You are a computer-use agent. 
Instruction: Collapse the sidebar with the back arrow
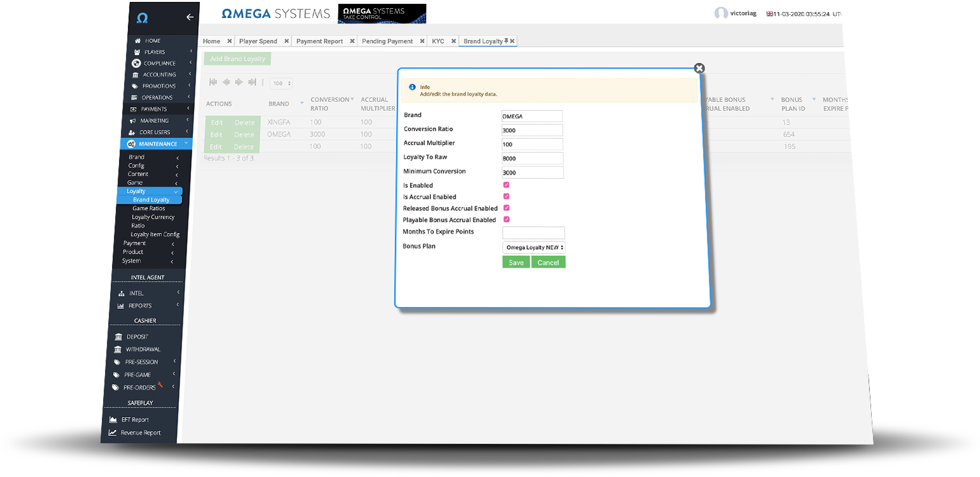(x=190, y=17)
